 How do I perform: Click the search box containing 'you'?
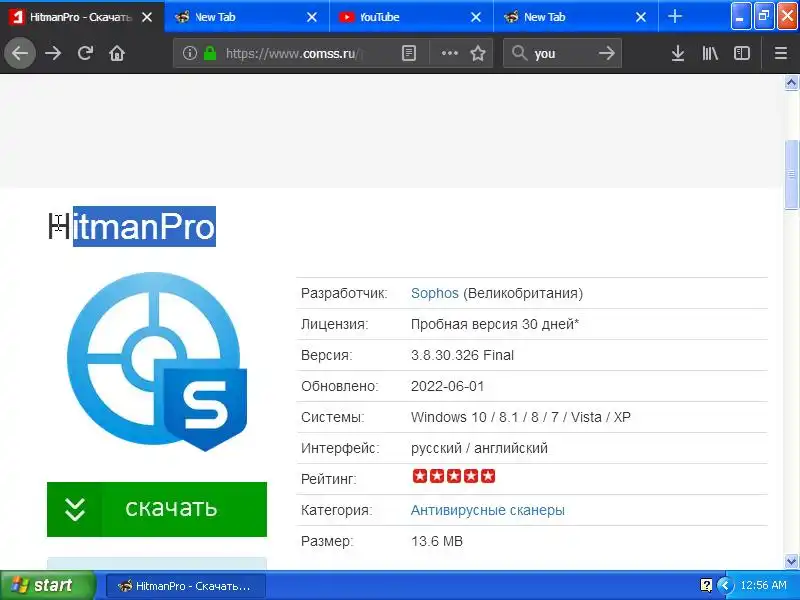point(562,53)
